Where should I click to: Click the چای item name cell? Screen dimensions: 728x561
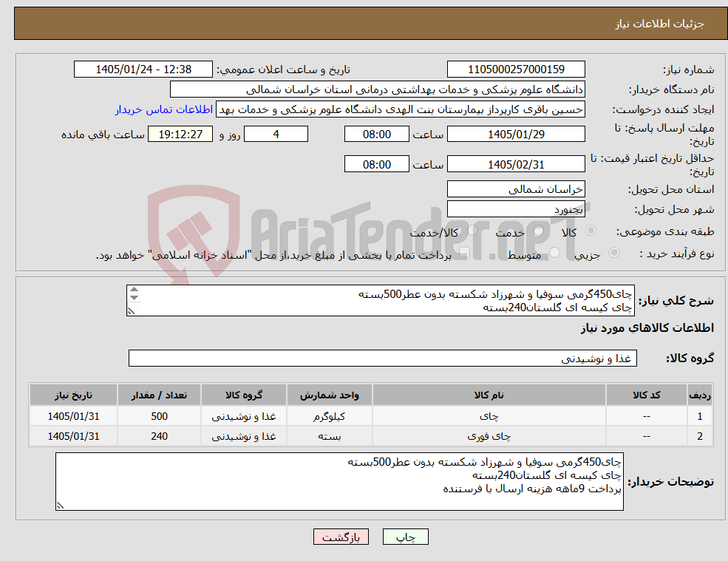coord(489,416)
